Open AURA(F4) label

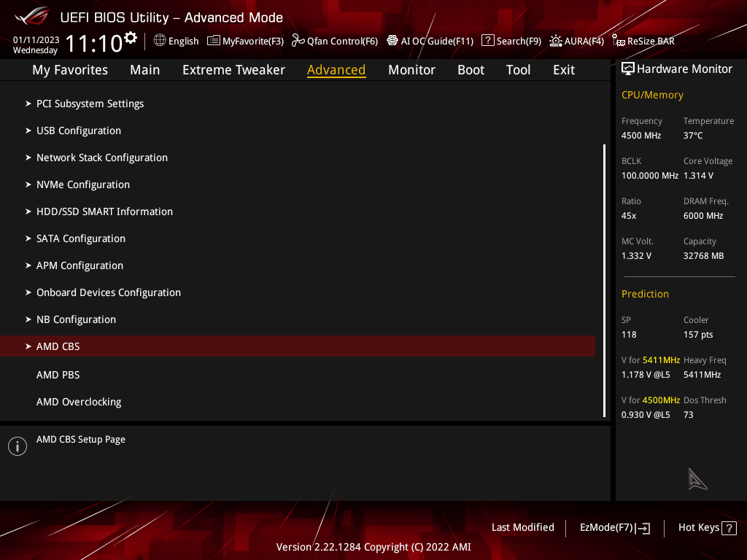click(x=584, y=42)
